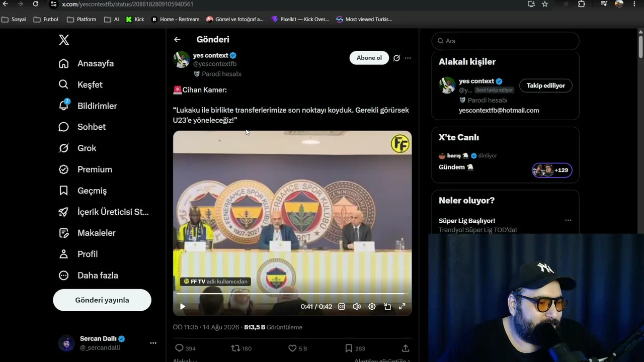Click the FF logo on the video
The width and height of the screenshot is (644, 362).
point(400,144)
